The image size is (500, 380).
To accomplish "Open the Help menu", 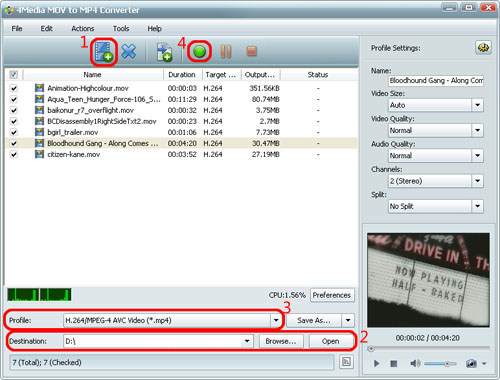I will [x=154, y=29].
